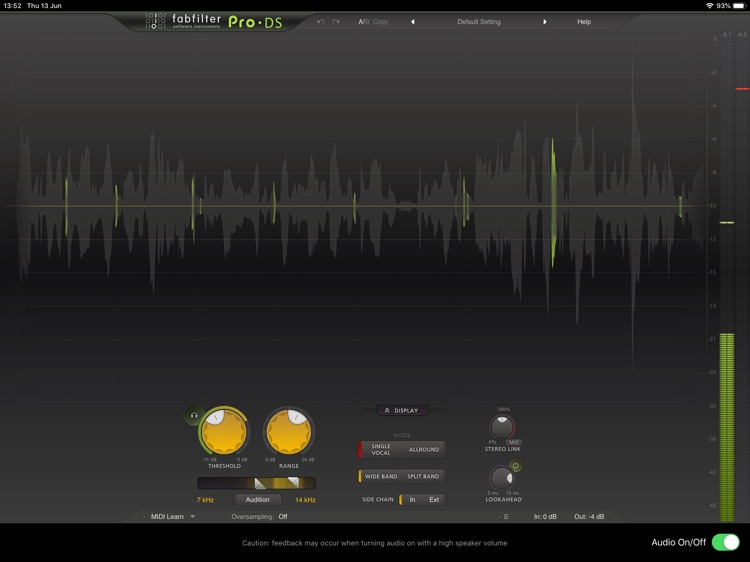This screenshot has width=750, height=562.
Task: Click Copy to copy A/B state
Action: pos(381,22)
